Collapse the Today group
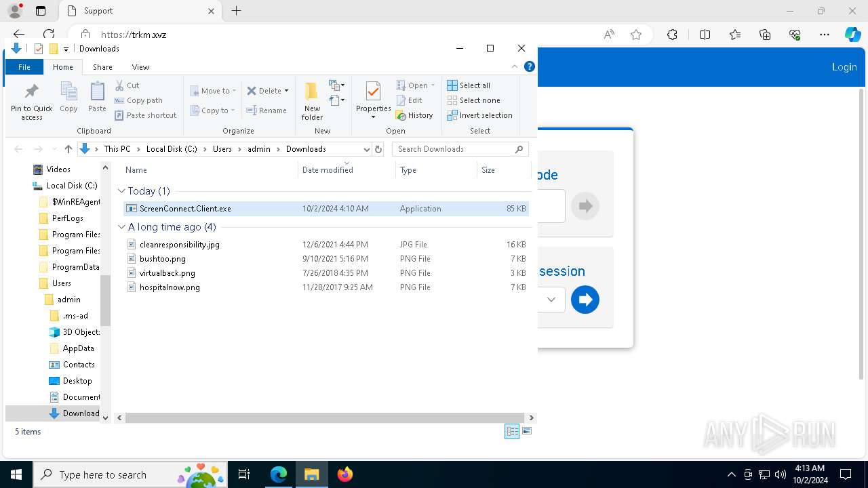Viewport: 868px width, 488px height. pos(121,191)
